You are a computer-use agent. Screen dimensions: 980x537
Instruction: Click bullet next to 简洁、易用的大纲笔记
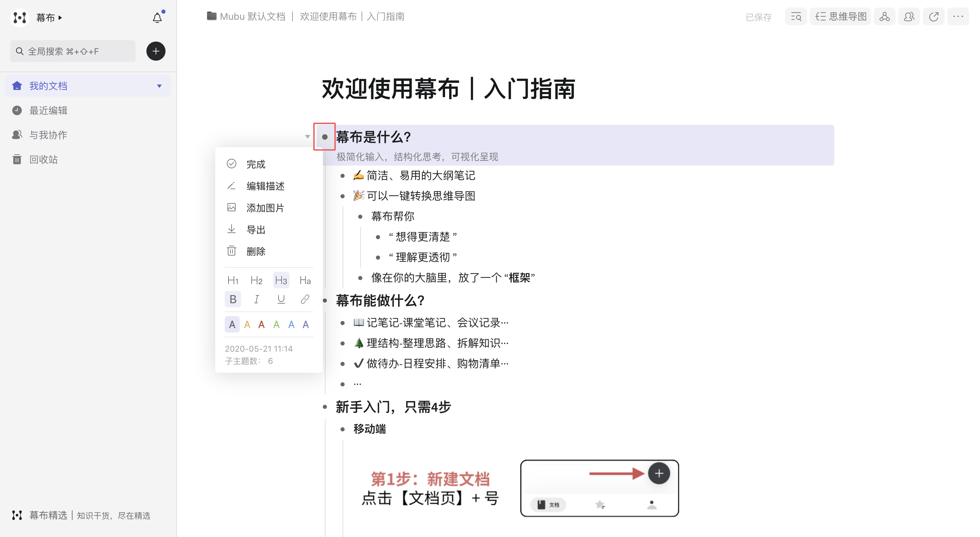pos(343,175)
